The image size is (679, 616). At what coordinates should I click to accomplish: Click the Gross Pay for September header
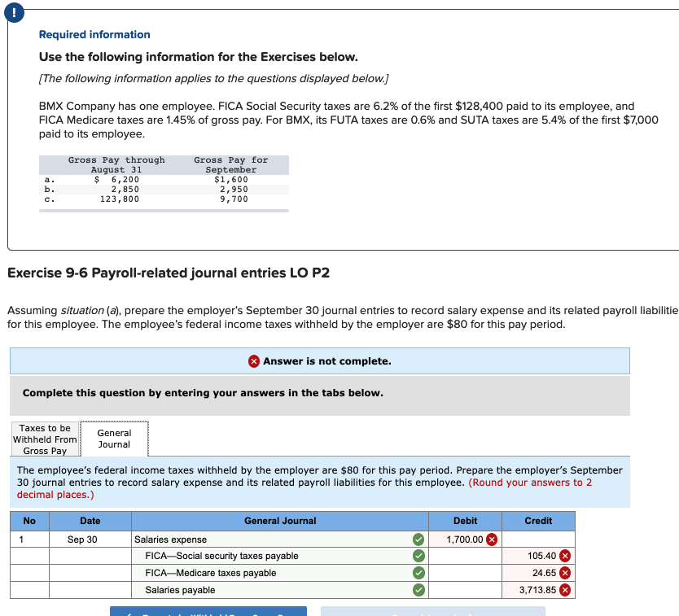pos(231,165)
